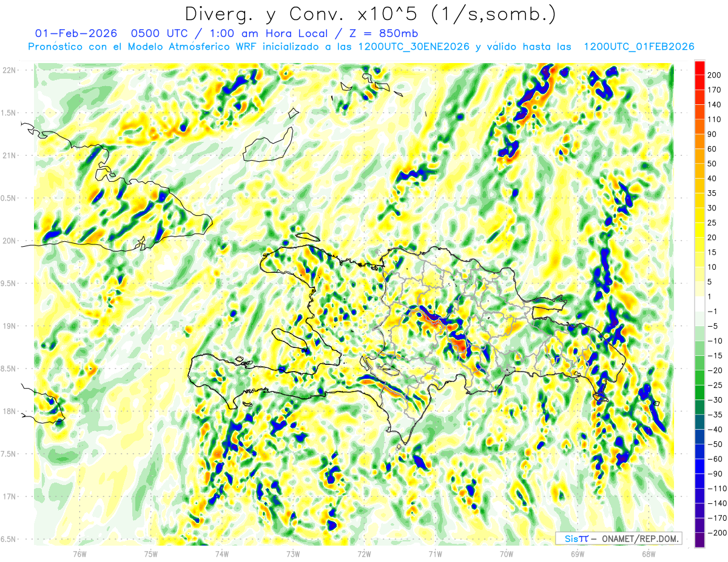The height and width of the screenshot is (562, 728).
Task: Click the "6.5N" latitude label
Action: (8, 540)
